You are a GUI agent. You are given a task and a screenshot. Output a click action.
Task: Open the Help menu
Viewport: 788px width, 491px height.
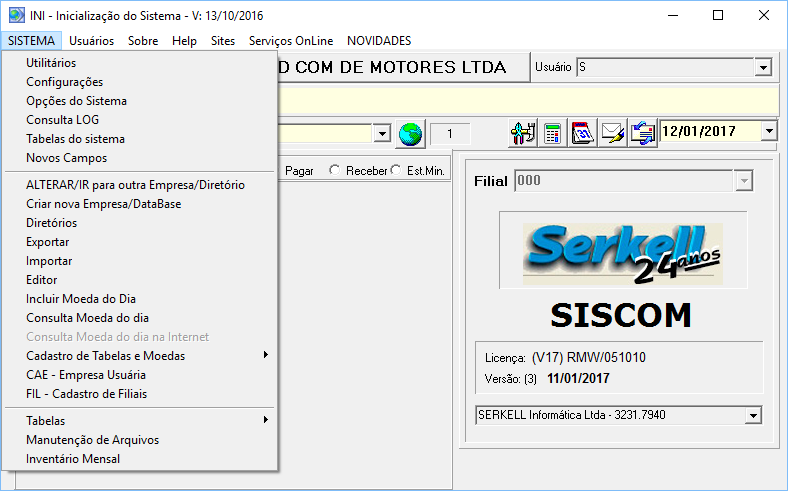point(184,41)
